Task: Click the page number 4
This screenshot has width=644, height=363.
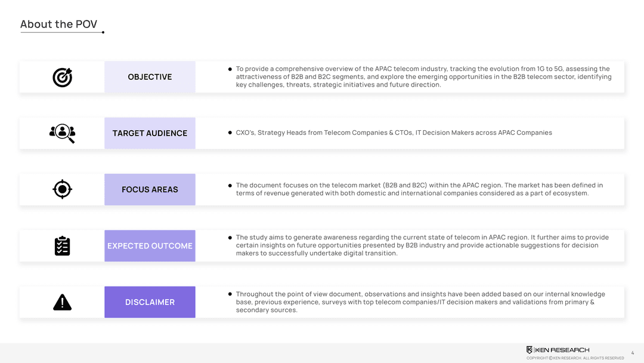Action: click(633, 353)
